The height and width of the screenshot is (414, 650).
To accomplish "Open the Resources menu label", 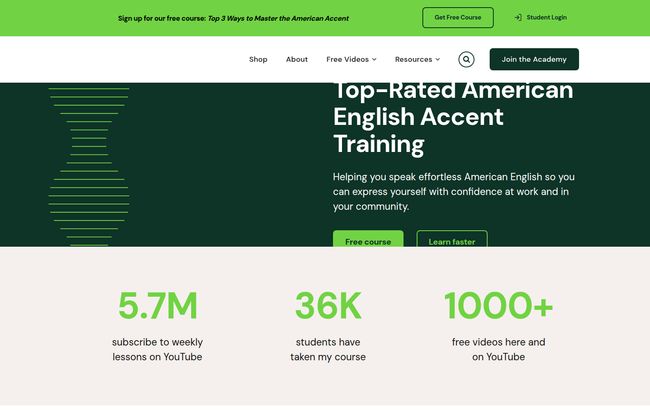I will (x=413, y=59).
